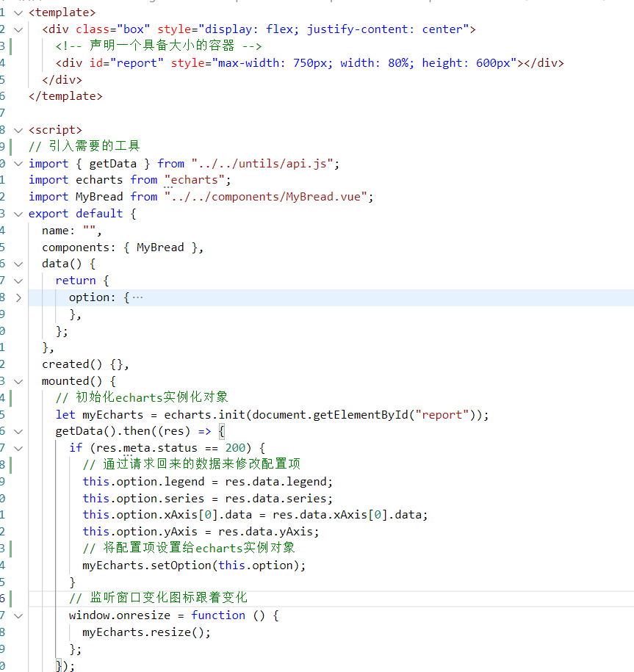Collapse the if res.meta.status block
Image resolution: width=634 pixels, height=672 pixels.
click(18, 448)
